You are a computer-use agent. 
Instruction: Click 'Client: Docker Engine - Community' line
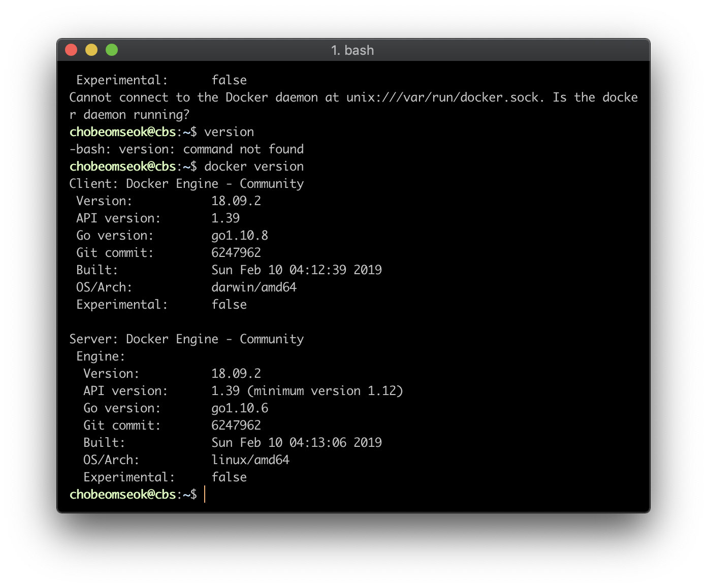pos(186,184)
